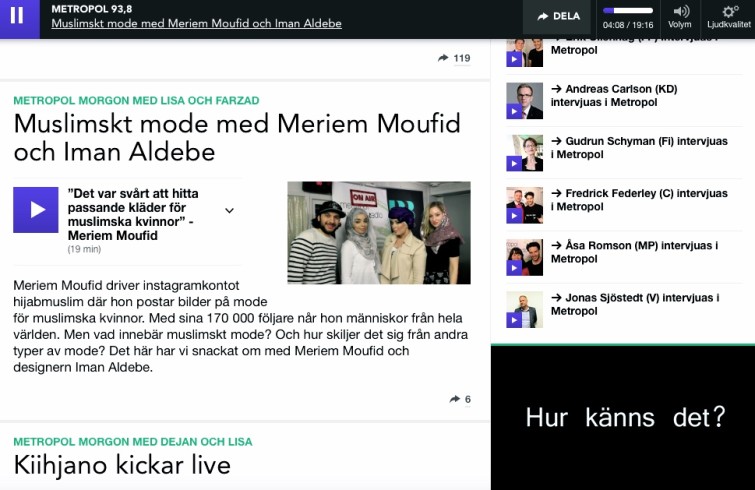This screenshot has height=490, width=755.
Task: Open the Kiihjano kickar live article
Action: click(122, 465)
